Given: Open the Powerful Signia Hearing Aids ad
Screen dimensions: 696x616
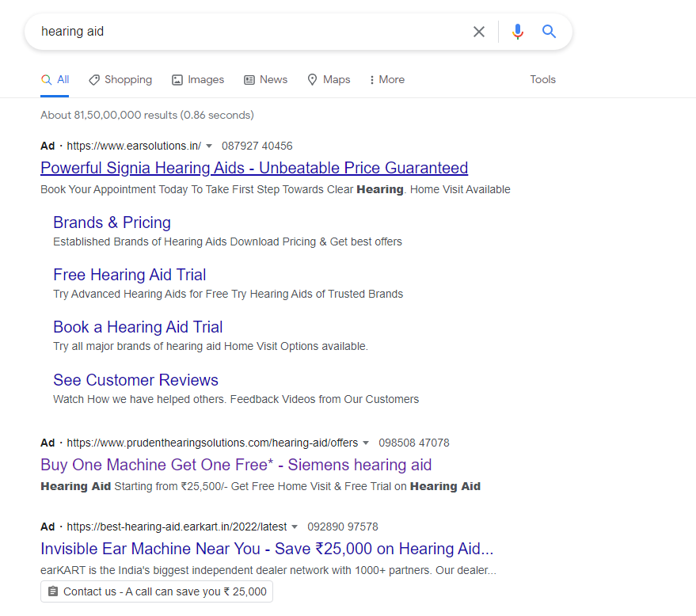Looking at the screenshot, I should (x=253, y=168).
